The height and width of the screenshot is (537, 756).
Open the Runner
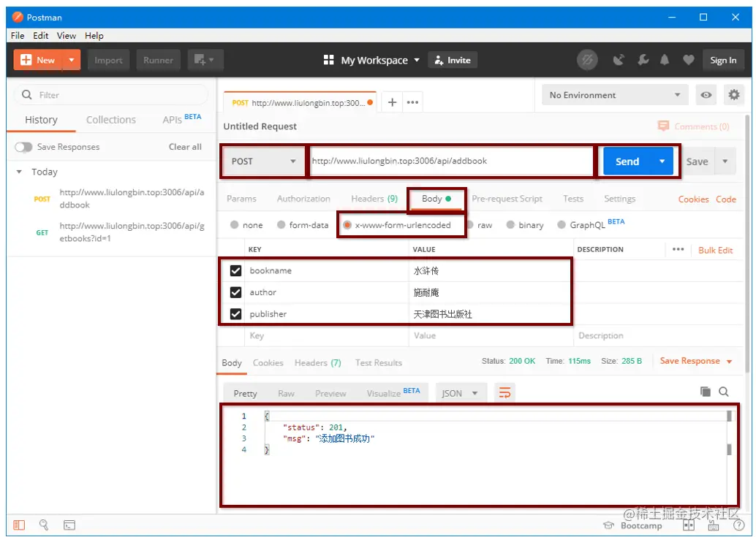point(158,60)
